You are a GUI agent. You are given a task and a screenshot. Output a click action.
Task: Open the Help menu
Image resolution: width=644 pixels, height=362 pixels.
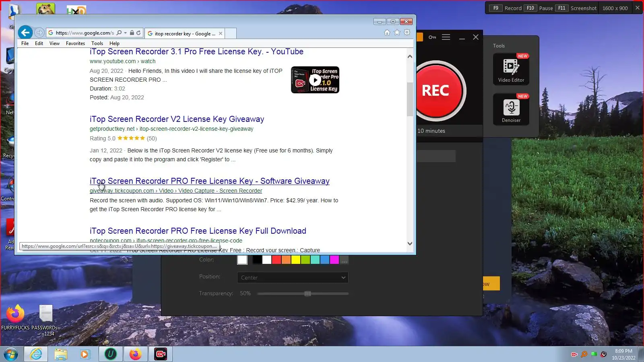114,43
